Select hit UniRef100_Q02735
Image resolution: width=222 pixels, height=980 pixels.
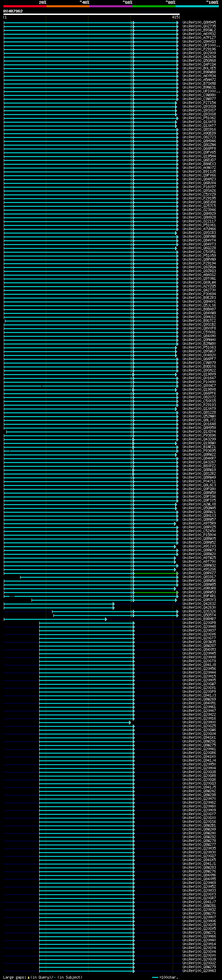point(199,26)
